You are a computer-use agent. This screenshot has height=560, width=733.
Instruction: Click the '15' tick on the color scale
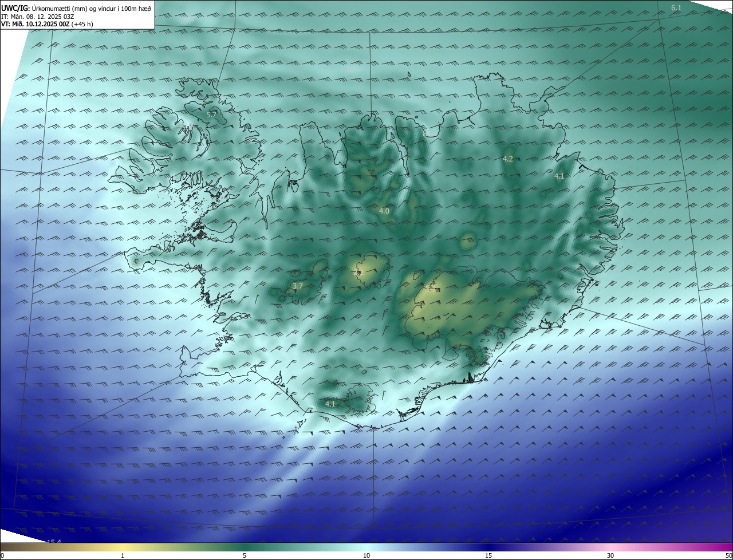click(x=488, y=555)
